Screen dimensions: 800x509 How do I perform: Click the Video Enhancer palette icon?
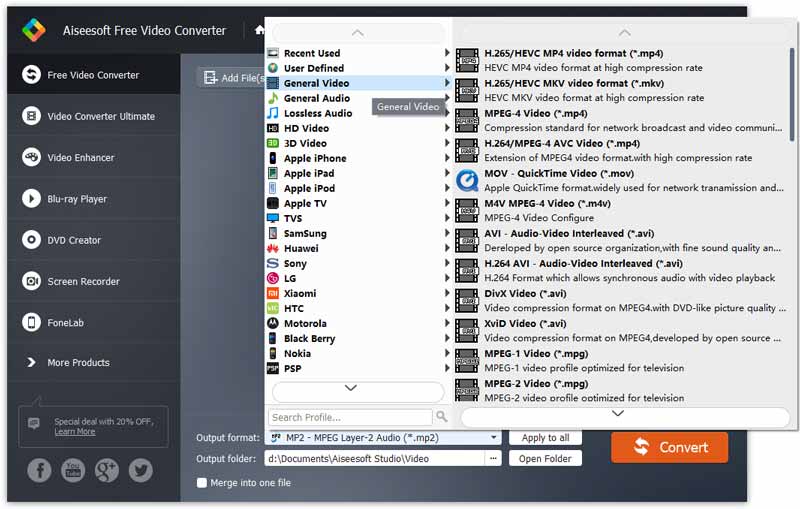click(x=31, y=157)
